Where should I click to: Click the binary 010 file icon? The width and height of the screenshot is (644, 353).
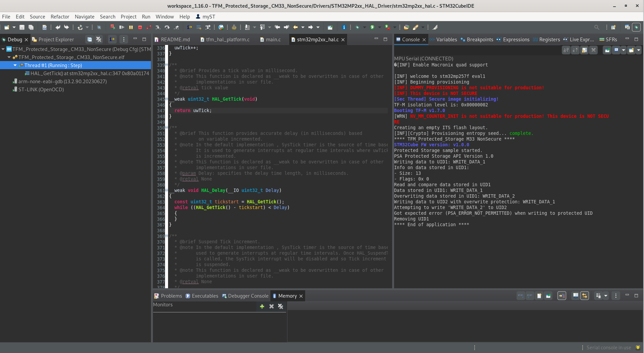point(45,27)
